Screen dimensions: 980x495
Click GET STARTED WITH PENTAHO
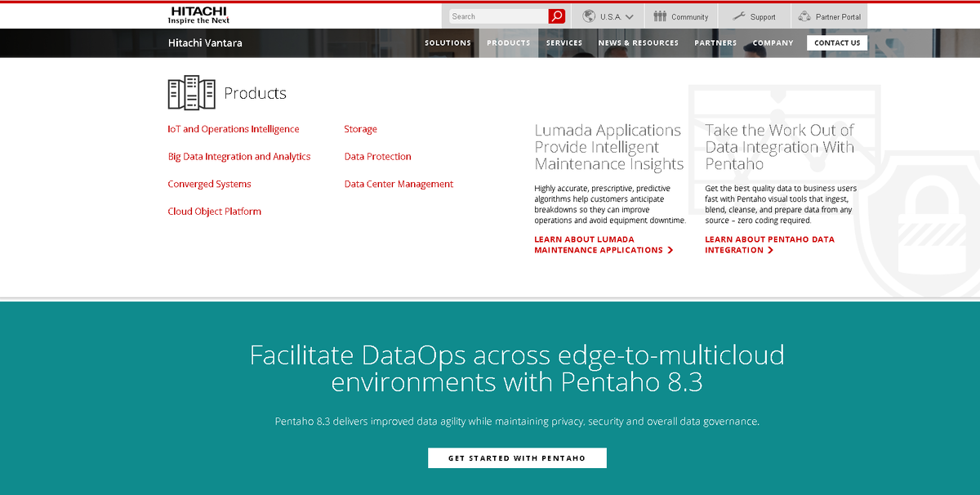(517, 457)
